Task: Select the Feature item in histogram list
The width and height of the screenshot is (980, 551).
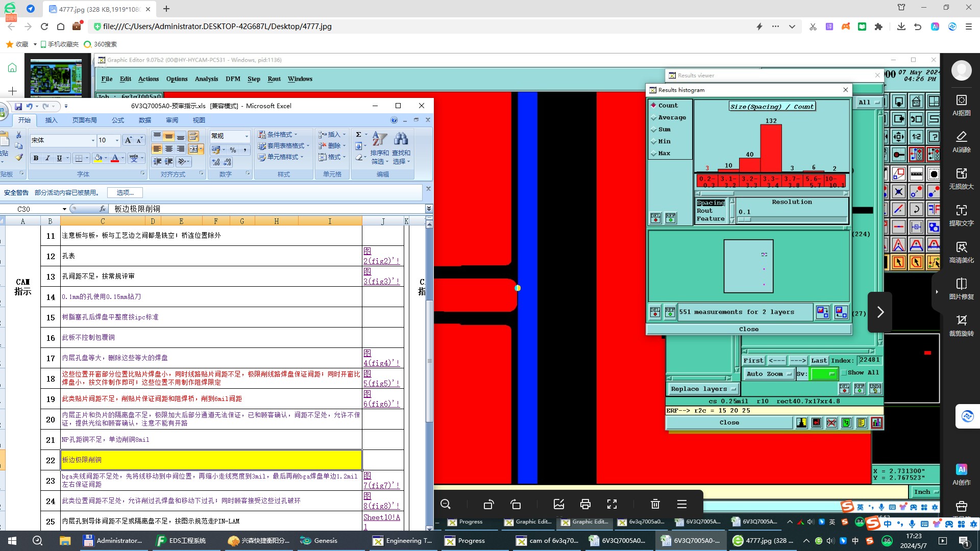Action: [710, 219]
